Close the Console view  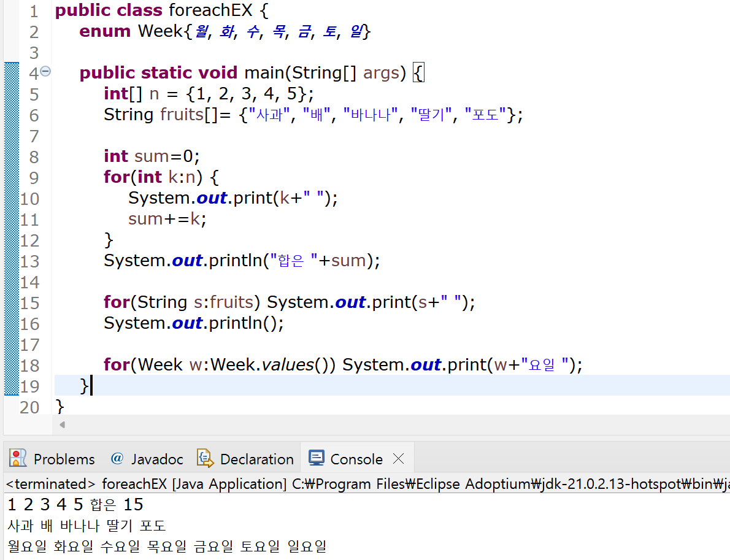[399, 459]
